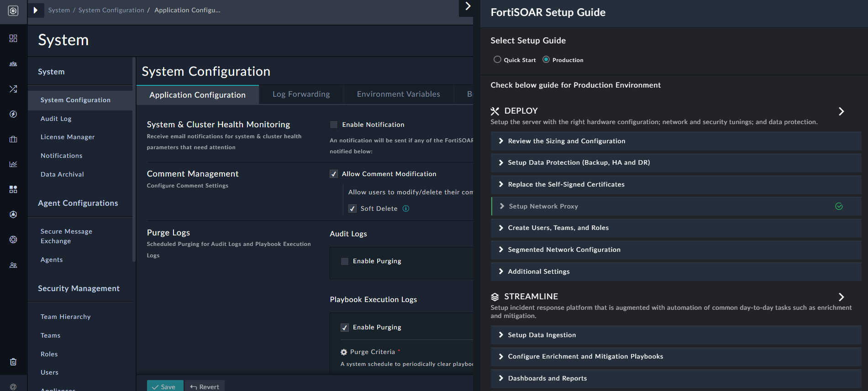Open the two-people icon near sidebar middle

click(13, 265)
